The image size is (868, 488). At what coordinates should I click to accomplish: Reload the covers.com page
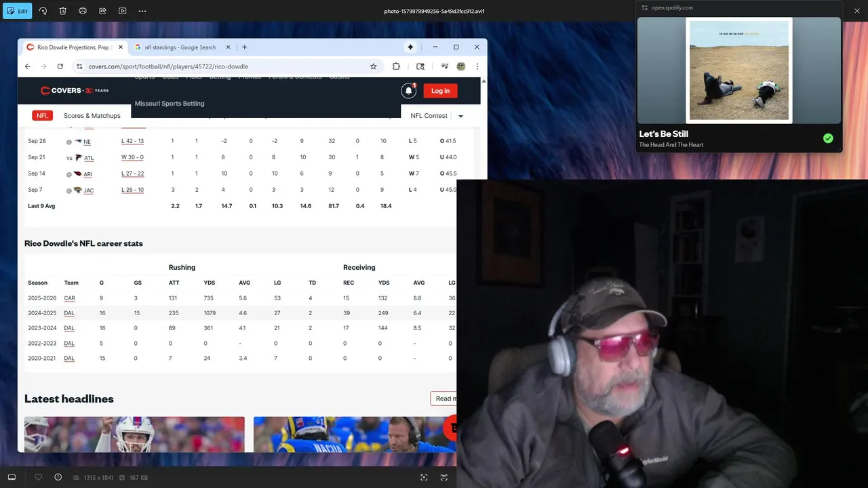click(60, 66)
